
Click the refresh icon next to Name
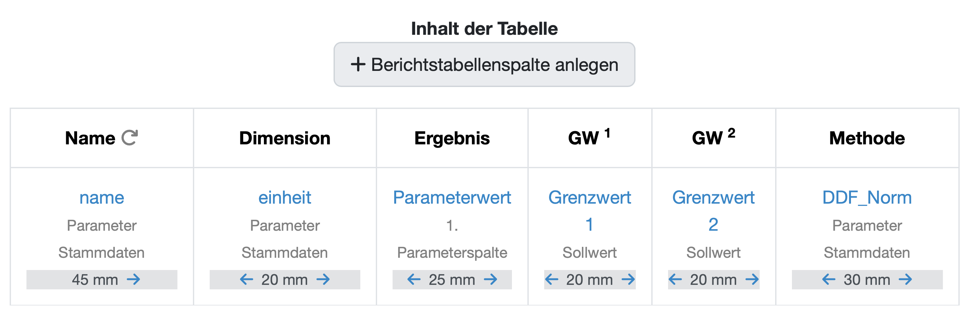(129, 138)
